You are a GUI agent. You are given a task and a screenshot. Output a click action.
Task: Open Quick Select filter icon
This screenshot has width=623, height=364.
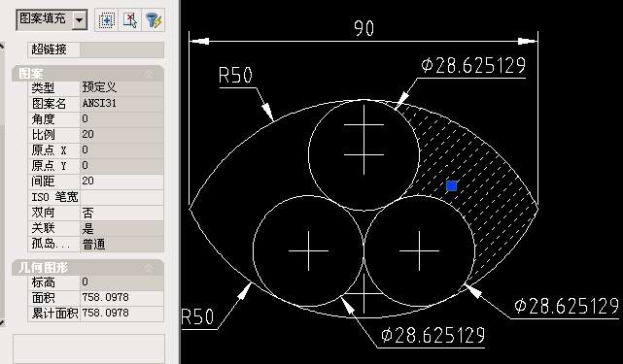coord(154,20)
